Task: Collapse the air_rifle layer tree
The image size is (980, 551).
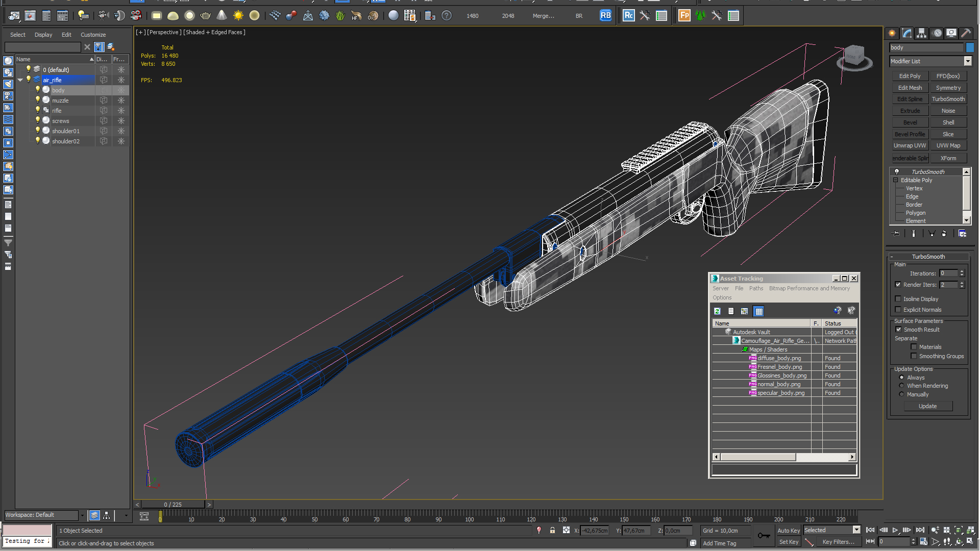Action: 20,80
